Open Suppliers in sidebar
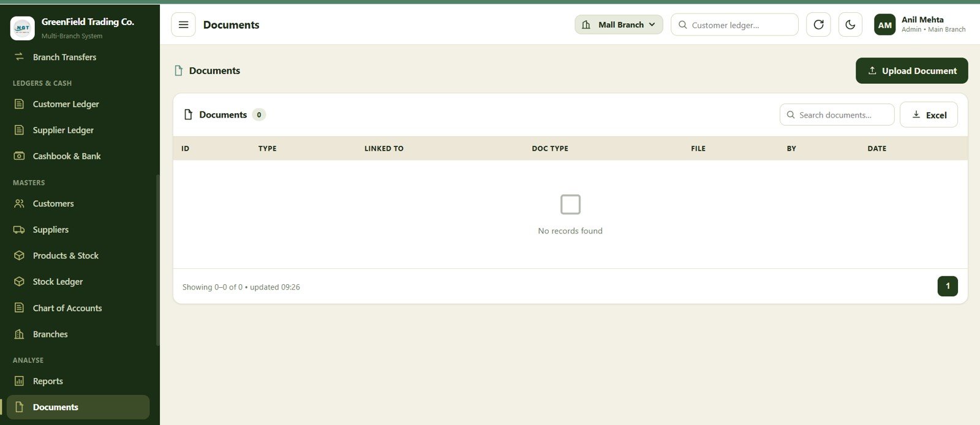980x425 pixels. pyautogui.click(x=78, y=230)
